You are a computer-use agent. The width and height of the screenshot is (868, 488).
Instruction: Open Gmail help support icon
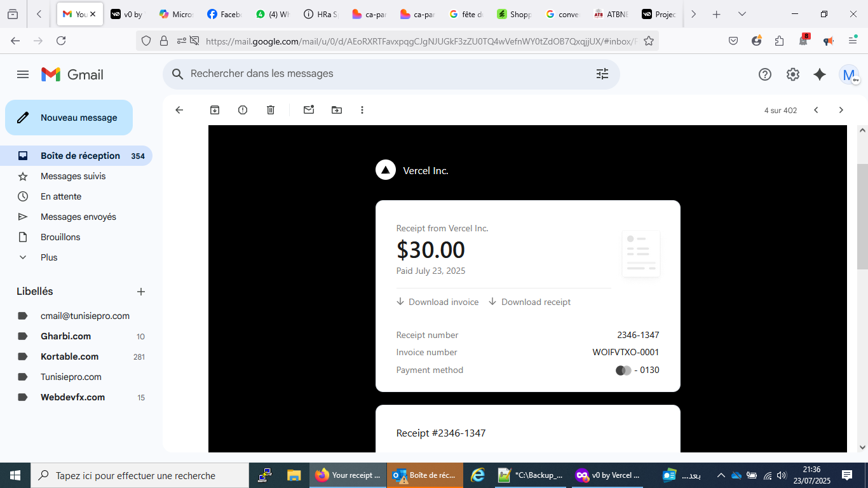pyautogui.click(x=765, y=74)
